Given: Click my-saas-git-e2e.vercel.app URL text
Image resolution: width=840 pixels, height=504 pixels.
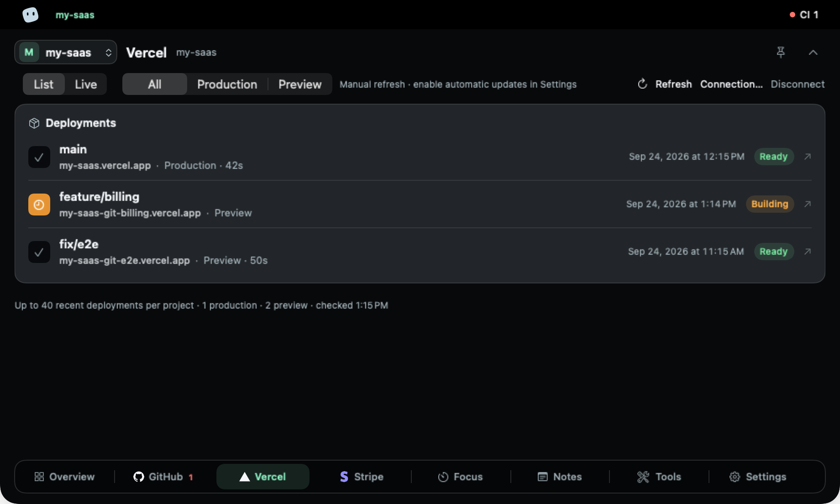Looking at the screenshot, I should tap(124, 261).
